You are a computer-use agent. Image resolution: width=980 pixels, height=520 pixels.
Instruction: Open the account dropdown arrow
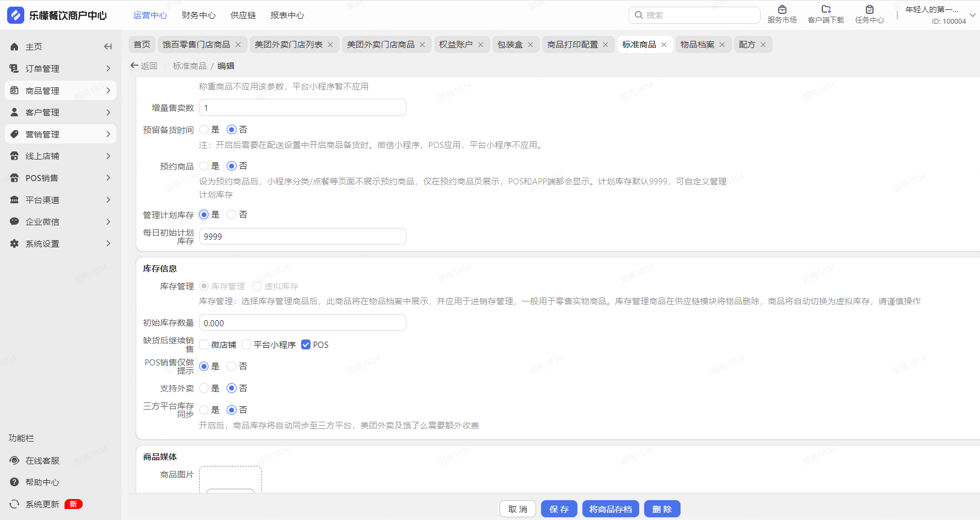pos(972,15)
